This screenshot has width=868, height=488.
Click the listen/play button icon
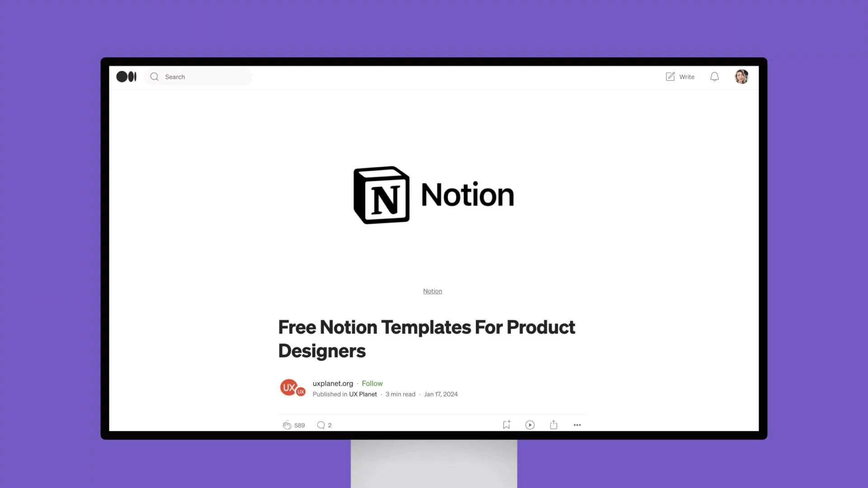pyautogui.click(x=529, y=425)
